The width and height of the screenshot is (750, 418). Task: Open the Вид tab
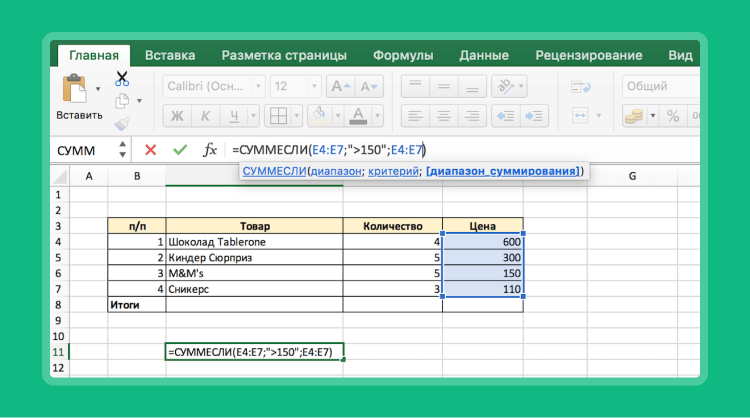click(x=680, y=55)
